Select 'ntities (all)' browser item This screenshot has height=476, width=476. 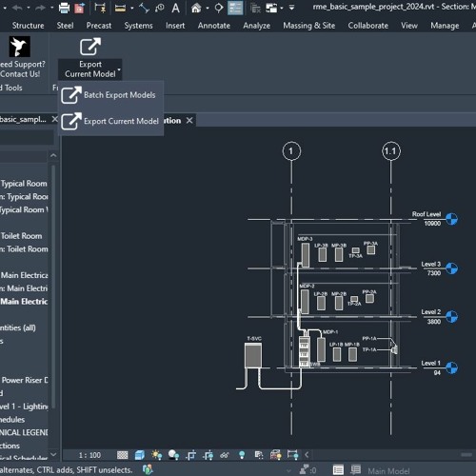point(18,327)
